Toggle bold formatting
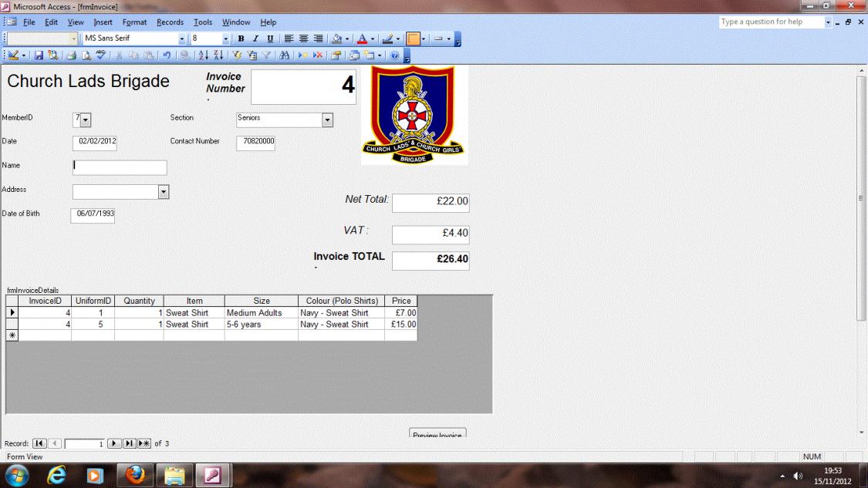The image size is (868, 488). point(241,39)
